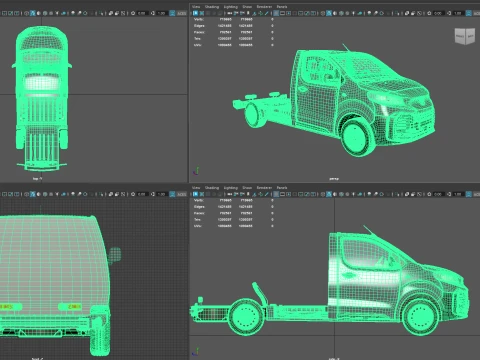Click isolate select icon in front viewport toolbar
Viewport: 480px width, 360px height.
click(102, 194)
